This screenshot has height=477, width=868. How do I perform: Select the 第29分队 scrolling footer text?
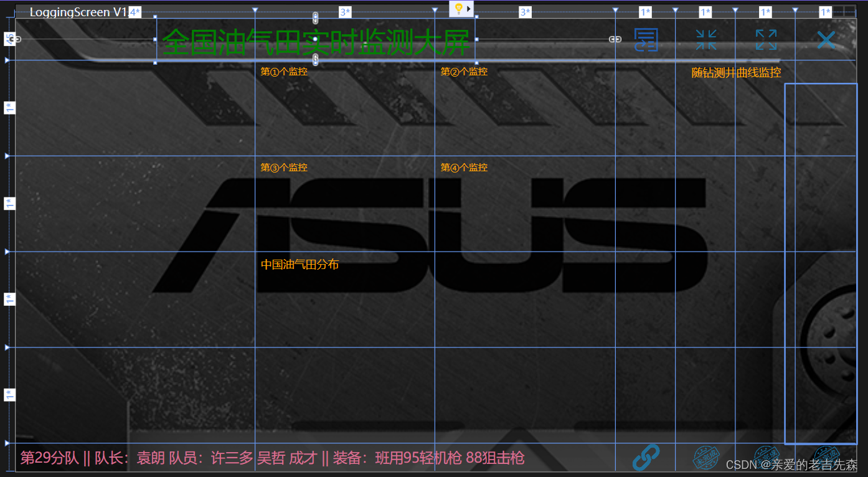pos(272,458)
